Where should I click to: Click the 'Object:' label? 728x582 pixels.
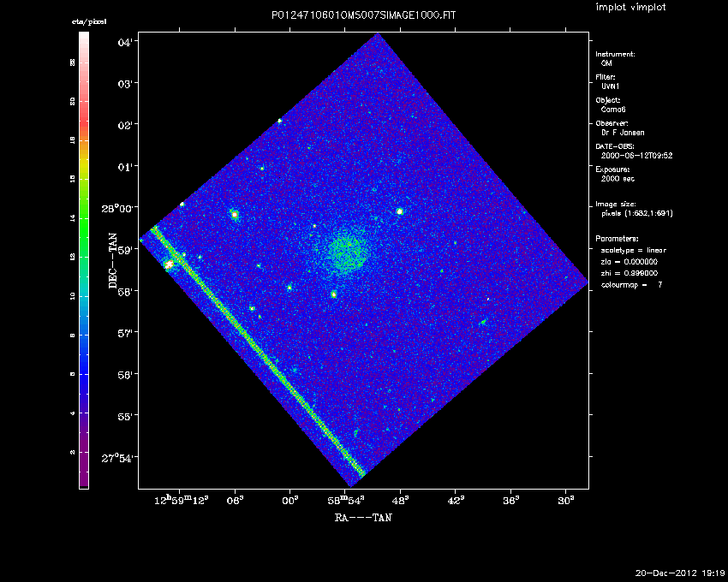point(607,100)
